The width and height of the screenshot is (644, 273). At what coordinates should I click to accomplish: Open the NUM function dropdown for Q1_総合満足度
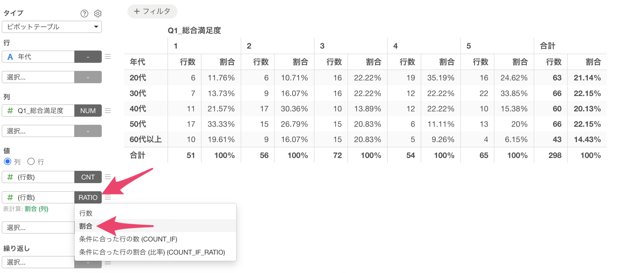tap(88, 111)
